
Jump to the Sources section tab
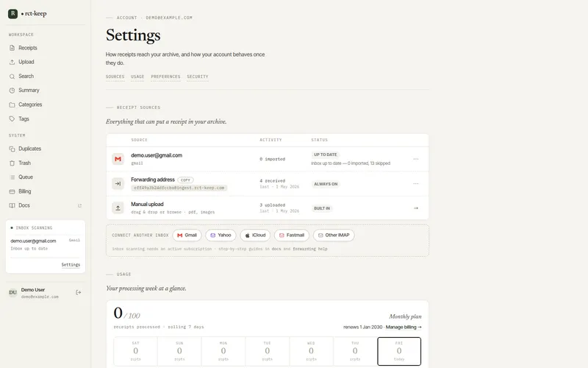coord(115,77)
